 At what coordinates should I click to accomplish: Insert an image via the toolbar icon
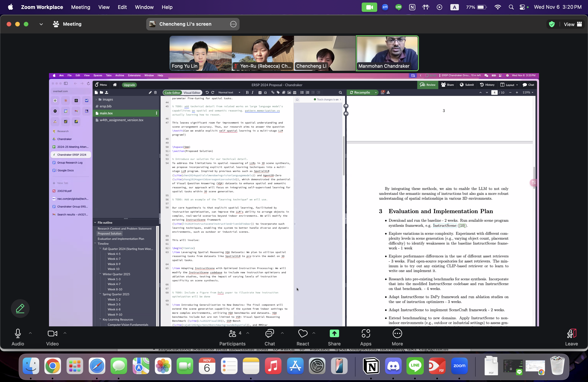coord(289,92)
